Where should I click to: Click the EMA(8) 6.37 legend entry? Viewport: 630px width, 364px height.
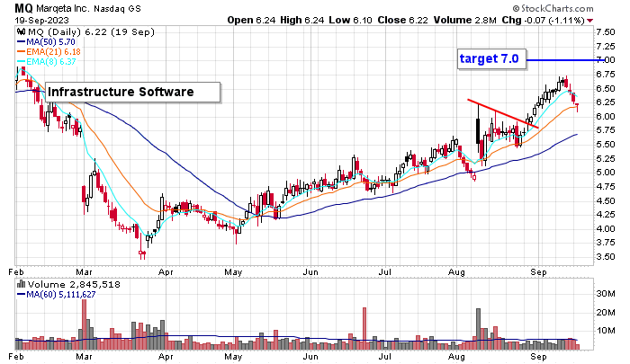(x=51, y=61)
